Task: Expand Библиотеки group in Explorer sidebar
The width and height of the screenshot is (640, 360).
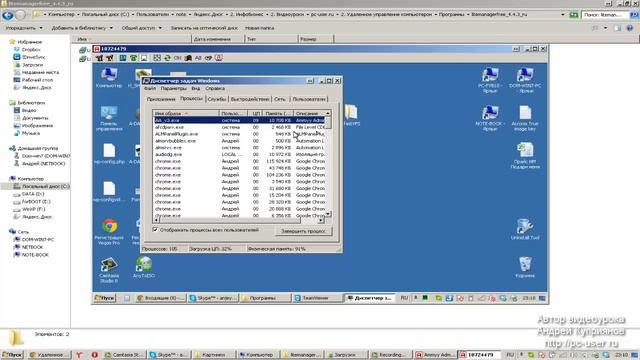Action: coord(27,103)
